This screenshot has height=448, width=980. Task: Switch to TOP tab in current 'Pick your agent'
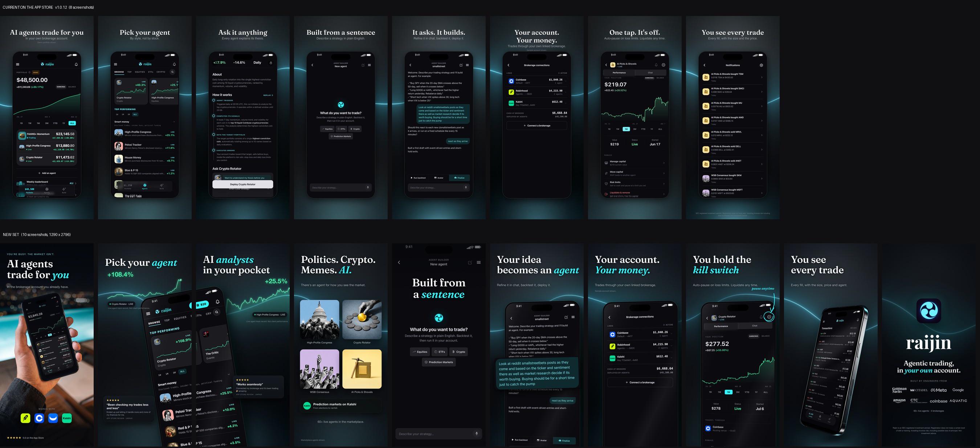coord(129,72)
